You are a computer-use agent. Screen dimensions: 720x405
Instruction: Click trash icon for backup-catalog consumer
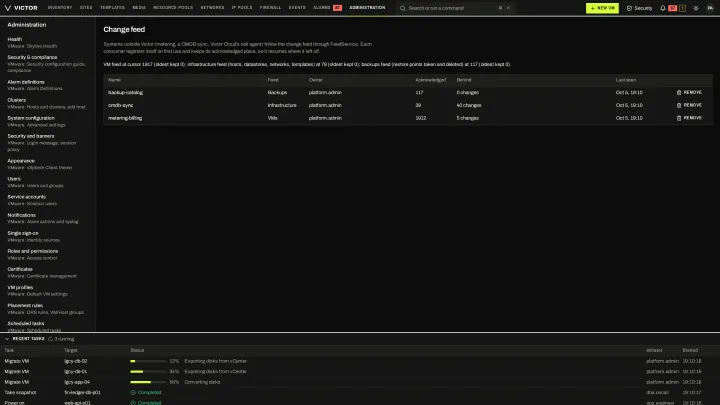(x=679, y=92)
